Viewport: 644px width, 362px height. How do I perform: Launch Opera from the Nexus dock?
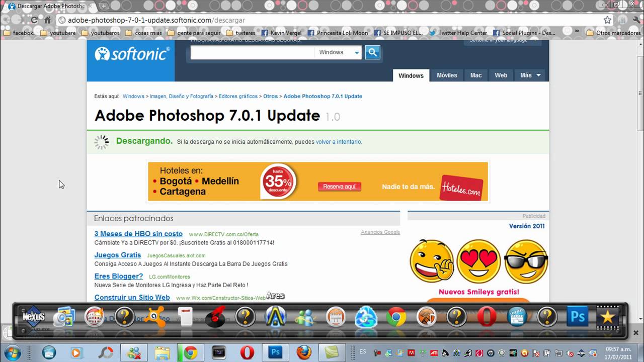tap(487, 317)
